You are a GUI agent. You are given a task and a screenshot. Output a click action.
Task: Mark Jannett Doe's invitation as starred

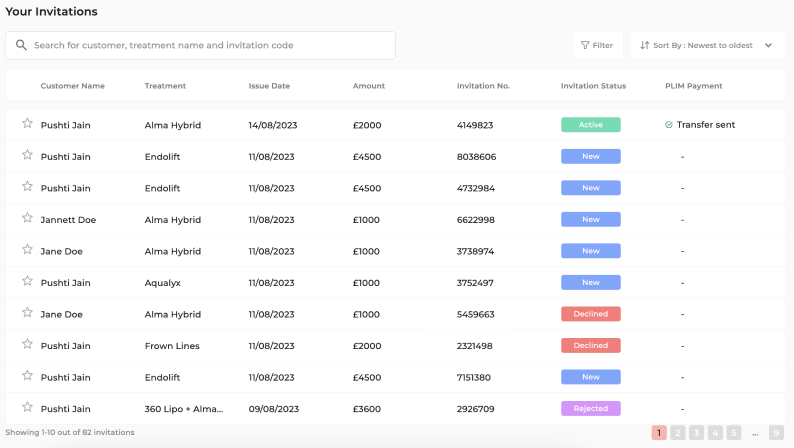pos(27,218)
